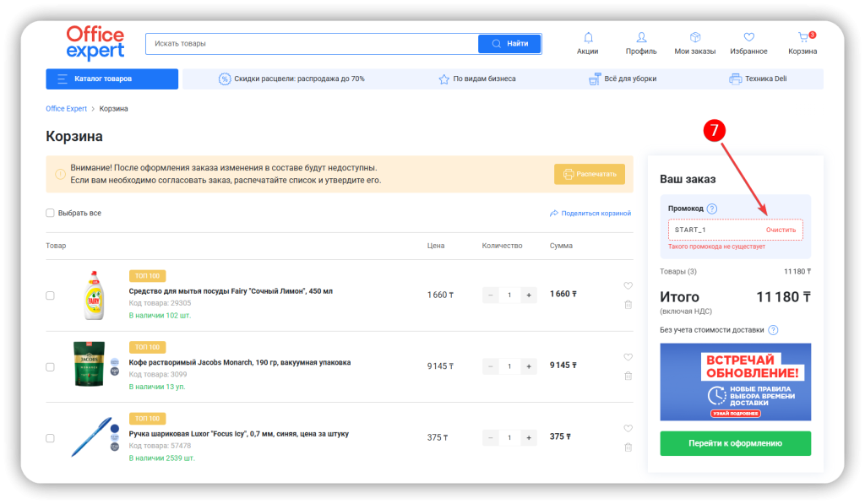Open the По видам бизнеса section
865x504 pixels.
[x=476, y=79]
